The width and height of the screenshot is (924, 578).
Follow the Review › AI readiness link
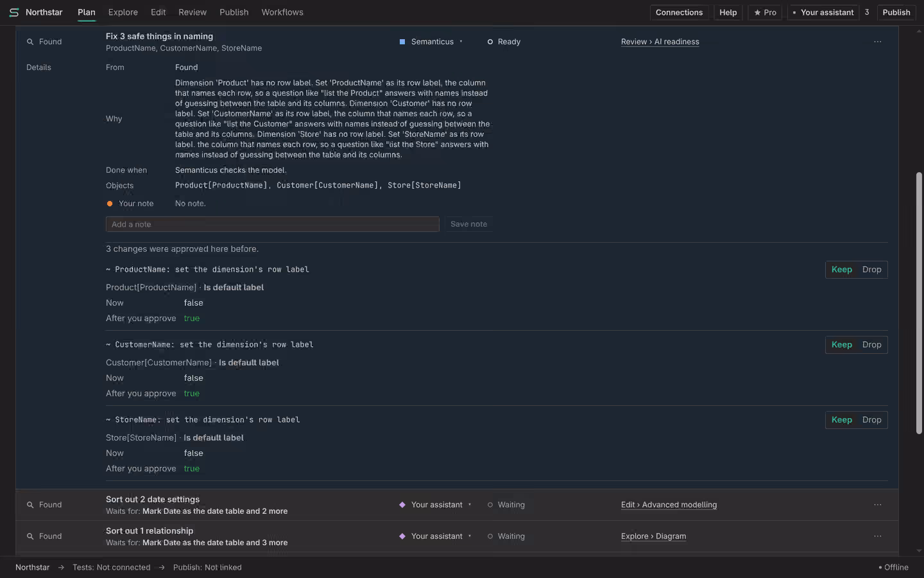click(x=660, y=42)
